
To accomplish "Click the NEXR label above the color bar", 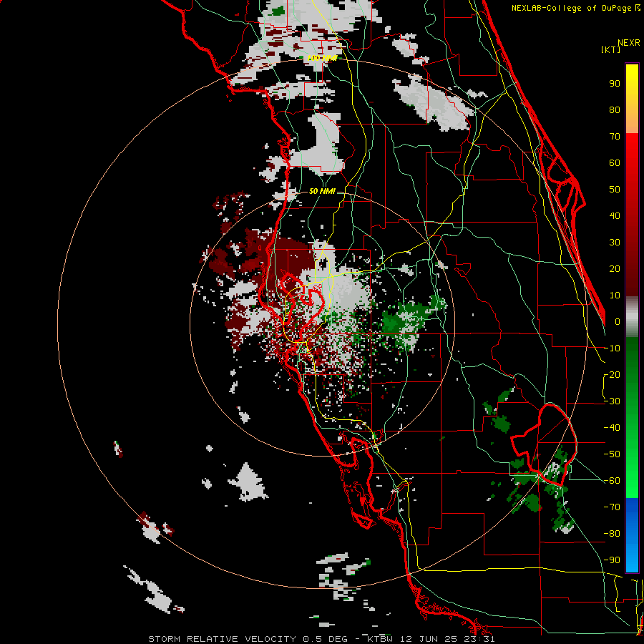I will pos(628,43).
